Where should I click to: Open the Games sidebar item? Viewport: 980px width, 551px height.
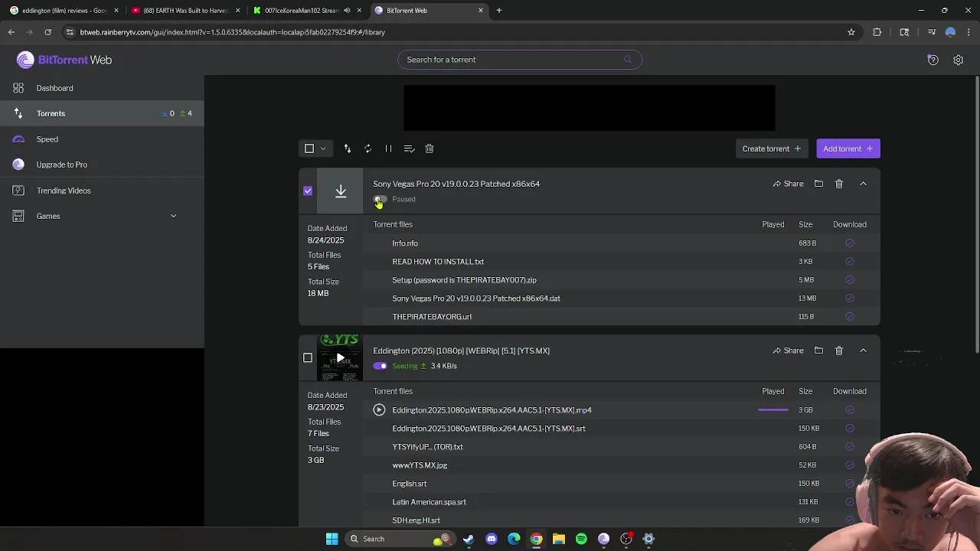pos(48,216)
